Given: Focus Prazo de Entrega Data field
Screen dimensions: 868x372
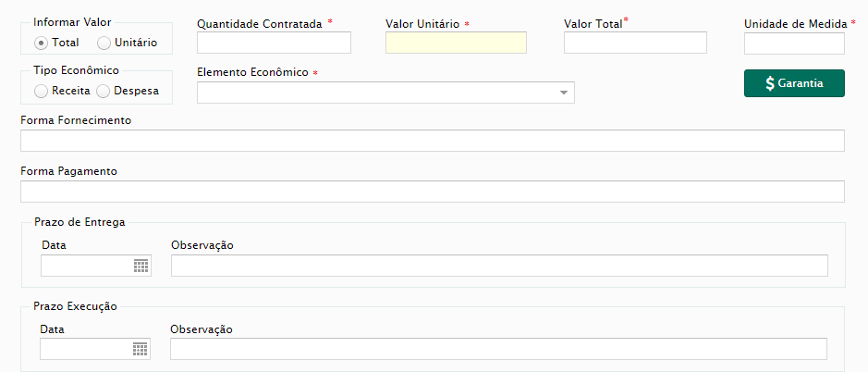Looking at the screenshot, I should [96, 266].
